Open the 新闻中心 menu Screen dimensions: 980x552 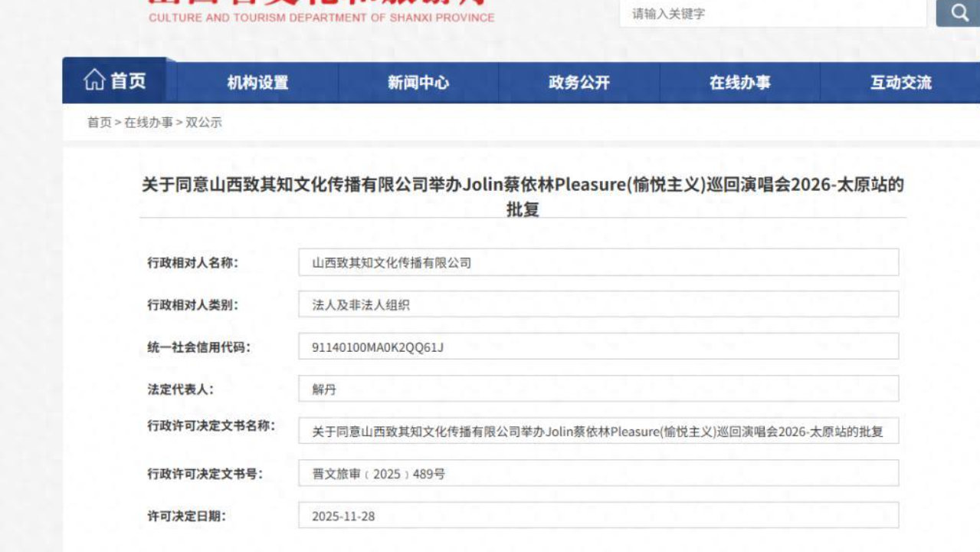click(418, 83)
